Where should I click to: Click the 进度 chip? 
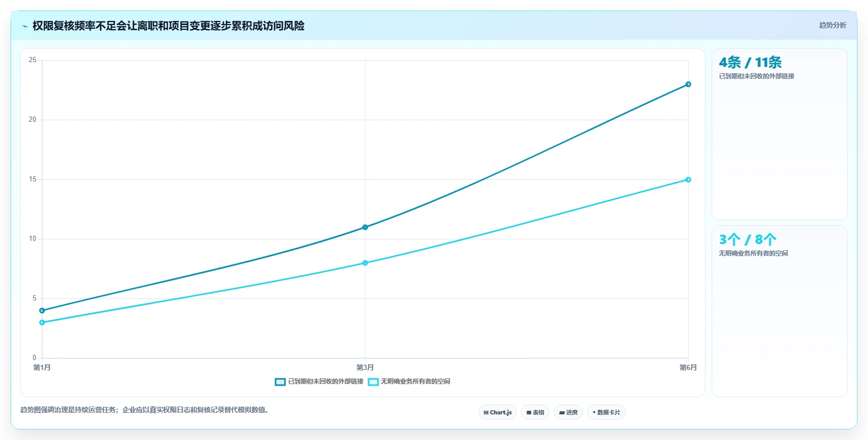tap(568, 412)
